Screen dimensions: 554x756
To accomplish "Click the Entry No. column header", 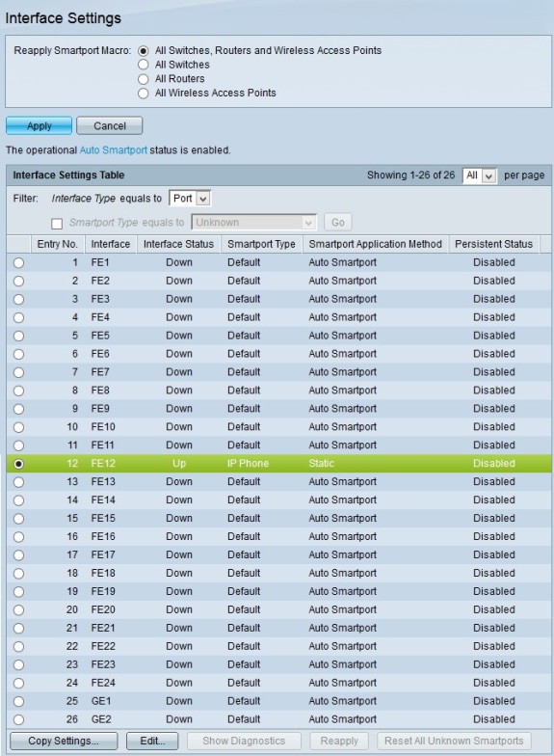I will pyautogui.click(x=58, y=244).
